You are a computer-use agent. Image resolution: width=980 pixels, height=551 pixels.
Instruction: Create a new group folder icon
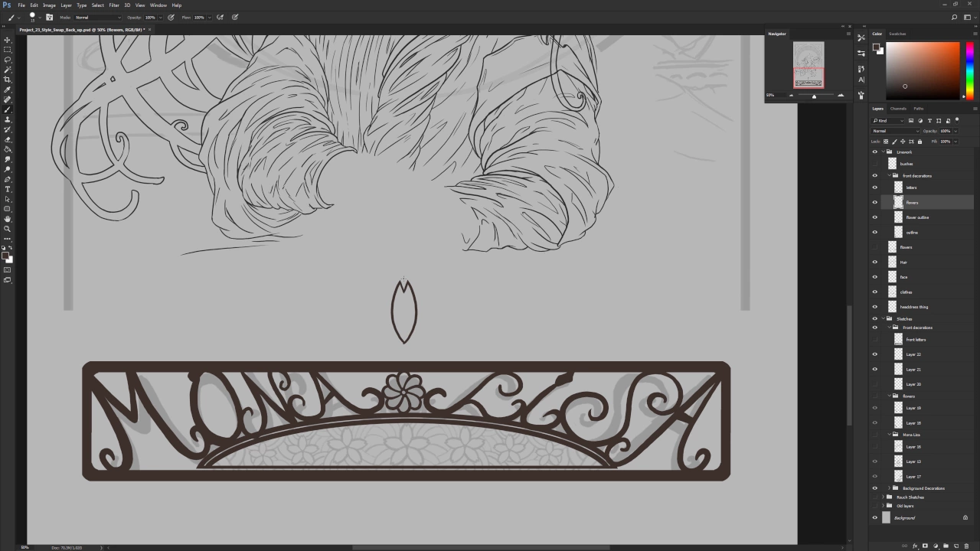(946, 546)
